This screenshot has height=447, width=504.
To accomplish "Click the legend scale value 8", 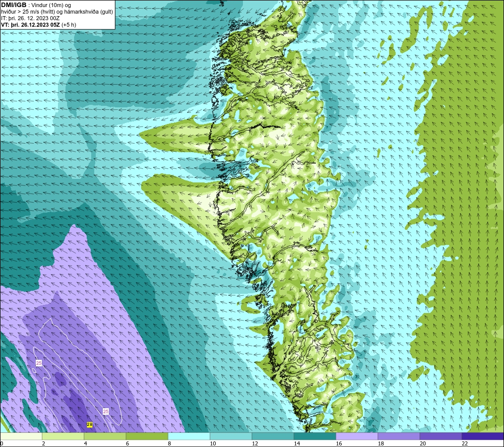I will click(x=169, y=443).
